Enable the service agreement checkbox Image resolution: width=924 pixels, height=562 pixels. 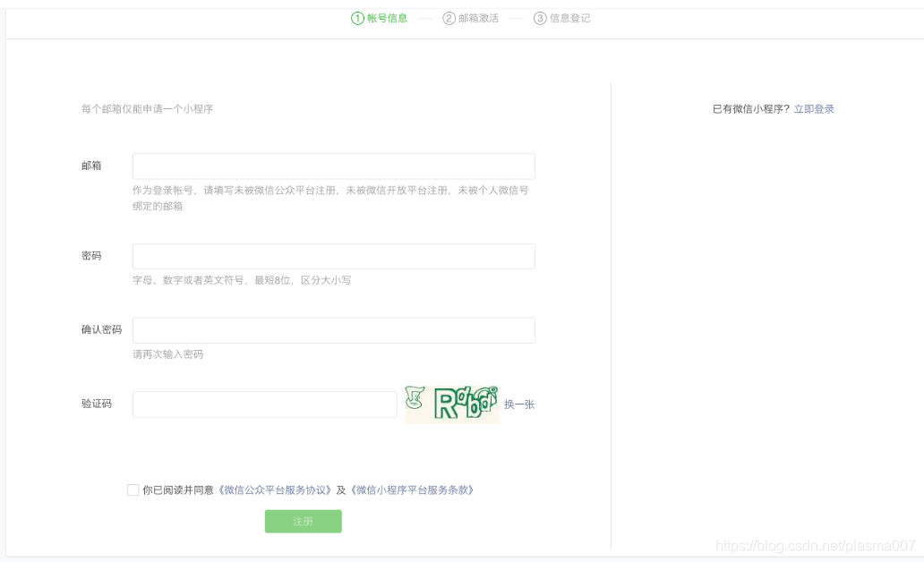tap(133, 490)
